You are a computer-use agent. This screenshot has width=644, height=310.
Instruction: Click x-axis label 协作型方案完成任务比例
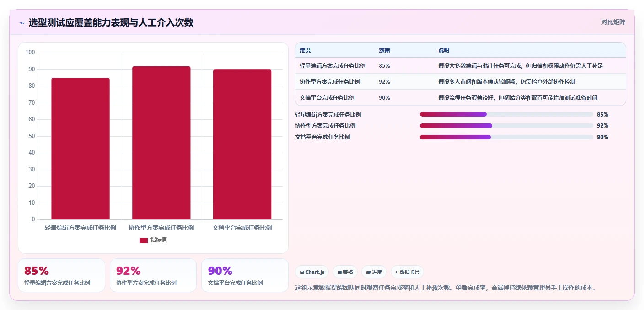161,228
